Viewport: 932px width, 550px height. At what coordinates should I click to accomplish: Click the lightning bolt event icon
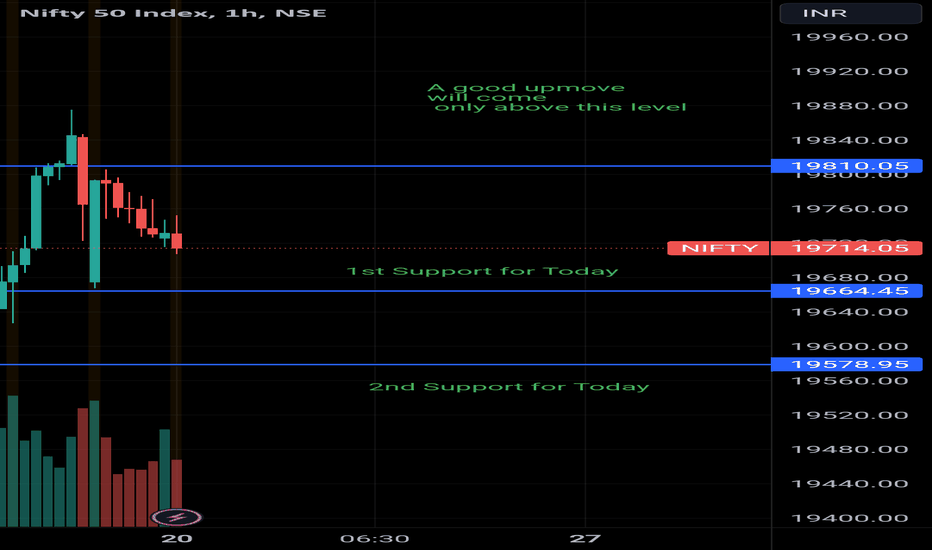[176, 518]
